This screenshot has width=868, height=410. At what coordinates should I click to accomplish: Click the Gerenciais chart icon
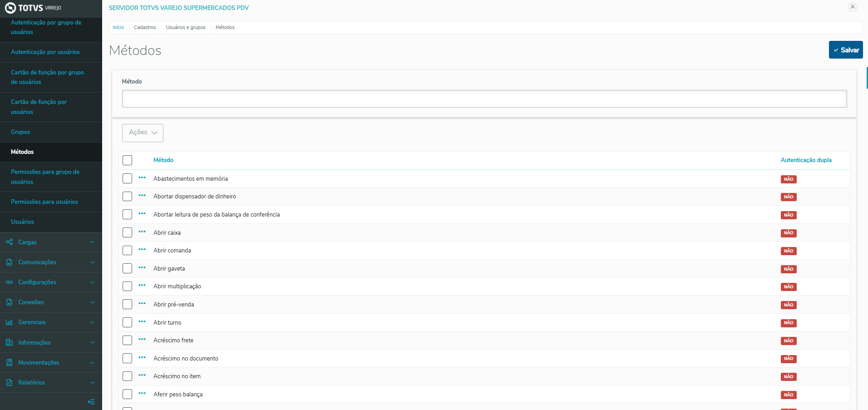click(x=9, y=322)
